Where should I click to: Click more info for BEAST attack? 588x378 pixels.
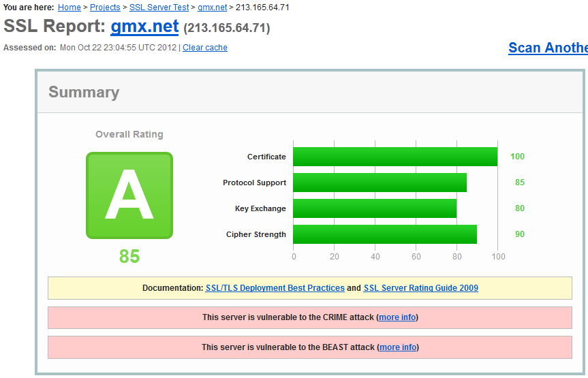[x=398, y=347]
